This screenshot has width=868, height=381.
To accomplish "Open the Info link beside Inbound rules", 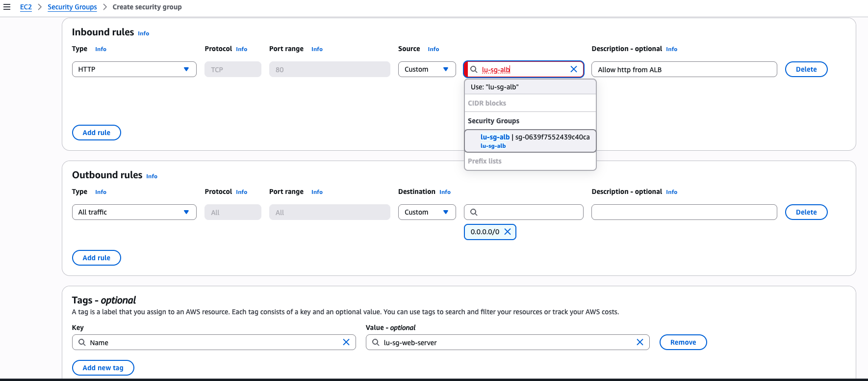I will [144, 33].
